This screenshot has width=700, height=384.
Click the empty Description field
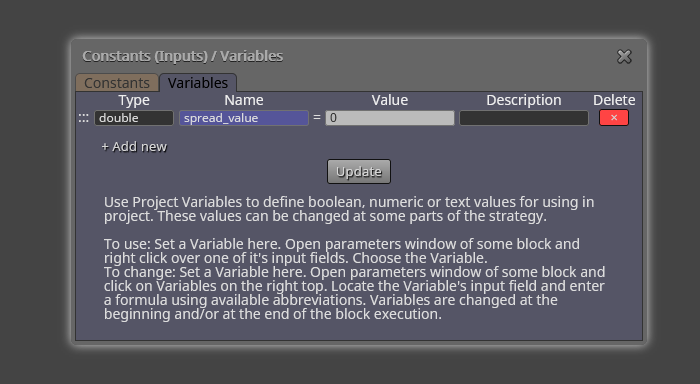point(524,118)
